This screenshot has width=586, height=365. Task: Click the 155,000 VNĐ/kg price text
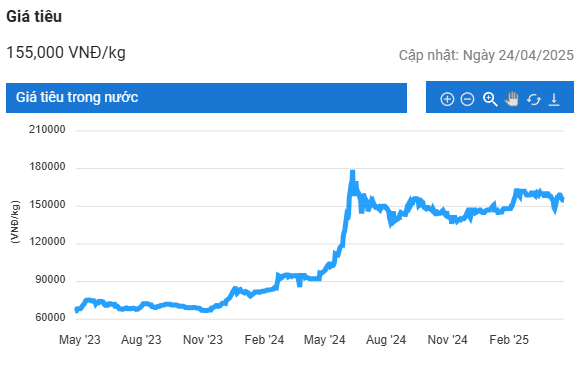pos(66,52)
